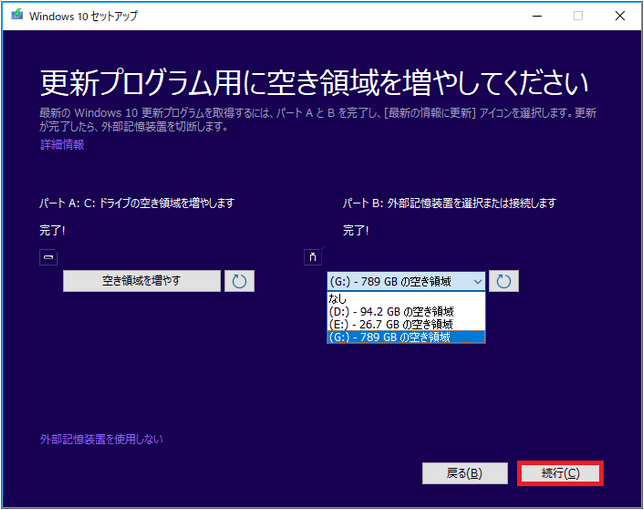Click the 外部記憶装置を使用しない link
The height and width of the screenshot is (510, 644).
click(101, 439)
